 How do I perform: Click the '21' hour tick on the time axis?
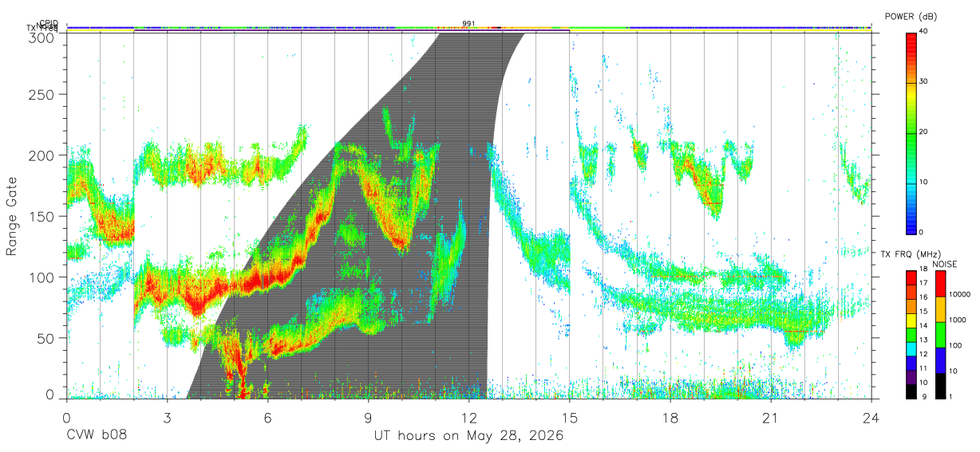(x=770, y=417)
